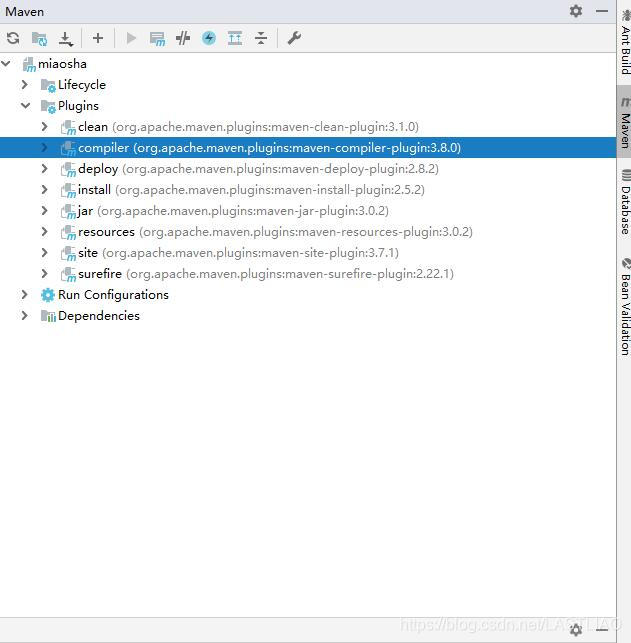
Task: Select the Dependencies row
Action: pos(308,315)
